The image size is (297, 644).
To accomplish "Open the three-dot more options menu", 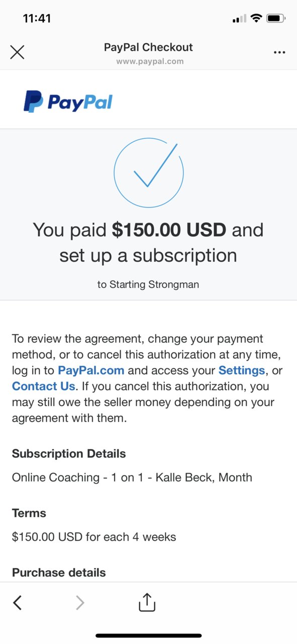I will [x=279, y=52].
